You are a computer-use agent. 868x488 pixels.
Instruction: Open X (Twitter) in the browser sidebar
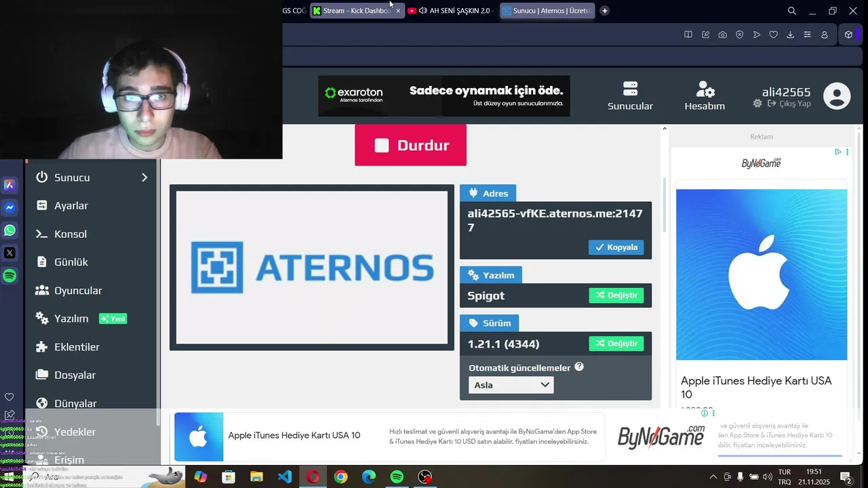(x=9, y=253)
